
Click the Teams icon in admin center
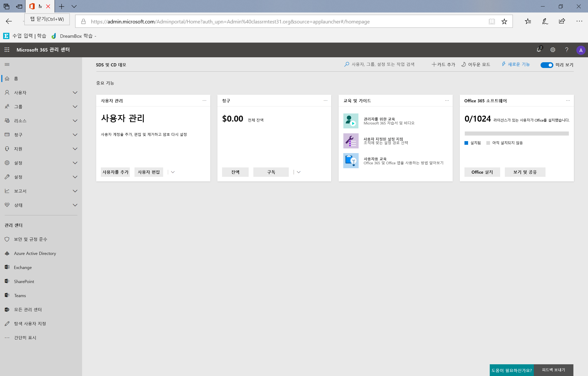[7, 295]
